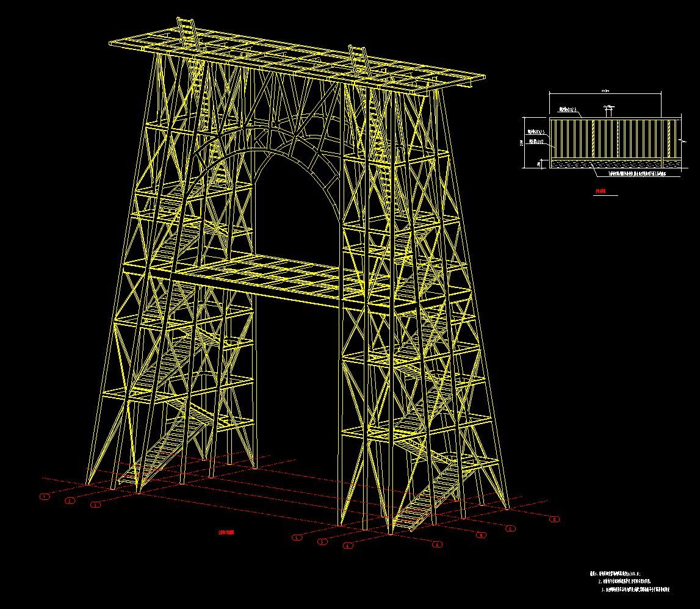Select the leader note under the kickplate
Viewport: 700px width, 609px height.
(637, 174)
